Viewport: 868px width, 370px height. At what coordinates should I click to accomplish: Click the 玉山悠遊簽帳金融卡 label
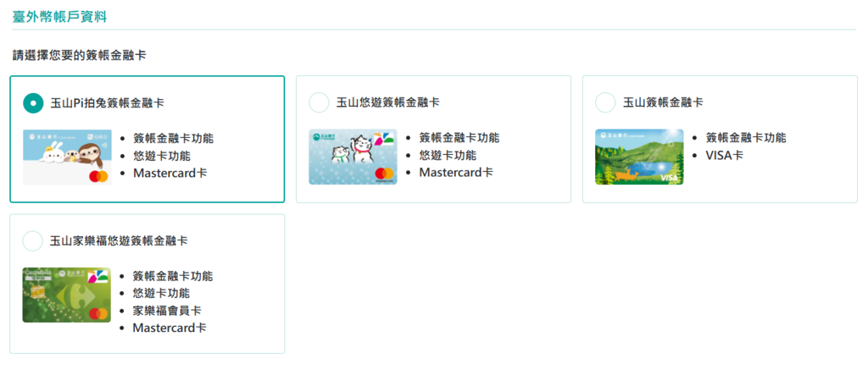pyautogui.click(x=387, y=102)
